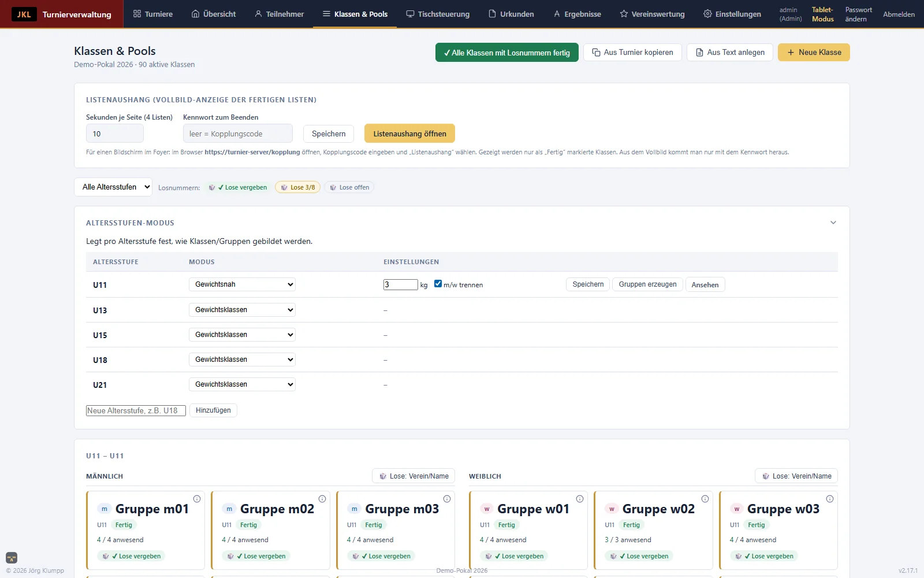Open info icon of Gruppe w03
The image size is (924, 578).
[x=830, y=499]
